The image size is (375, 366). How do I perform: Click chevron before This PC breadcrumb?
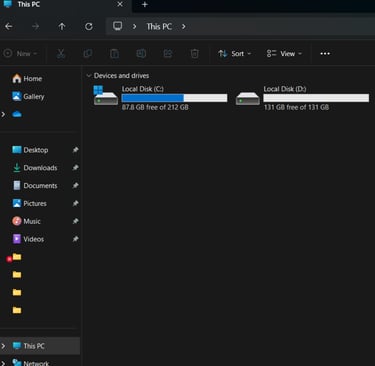click(134, 27)
